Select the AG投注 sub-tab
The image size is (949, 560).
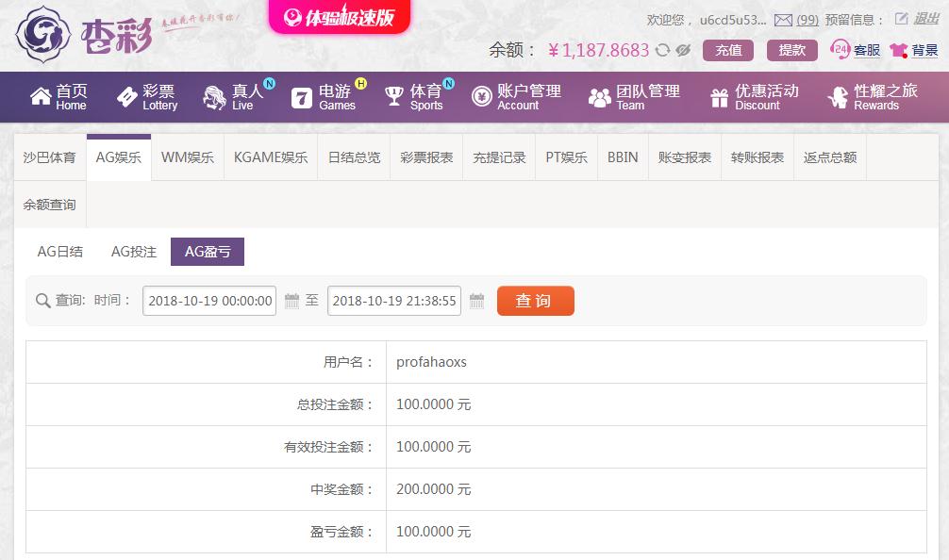coord(134,252)
